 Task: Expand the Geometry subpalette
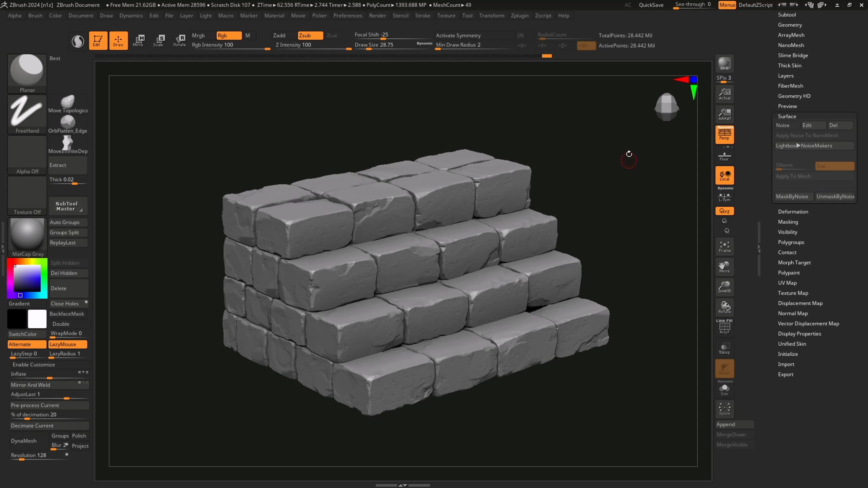[790, 25]
